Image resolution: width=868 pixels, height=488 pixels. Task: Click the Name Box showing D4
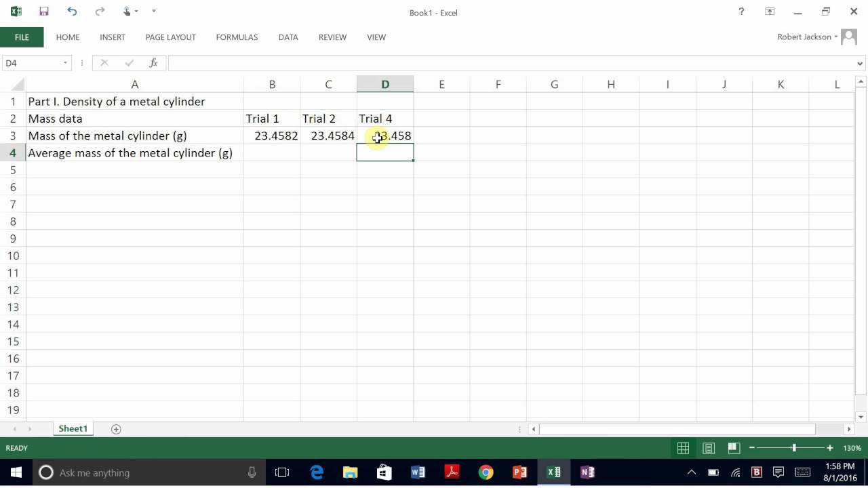(x=31, y=63)
